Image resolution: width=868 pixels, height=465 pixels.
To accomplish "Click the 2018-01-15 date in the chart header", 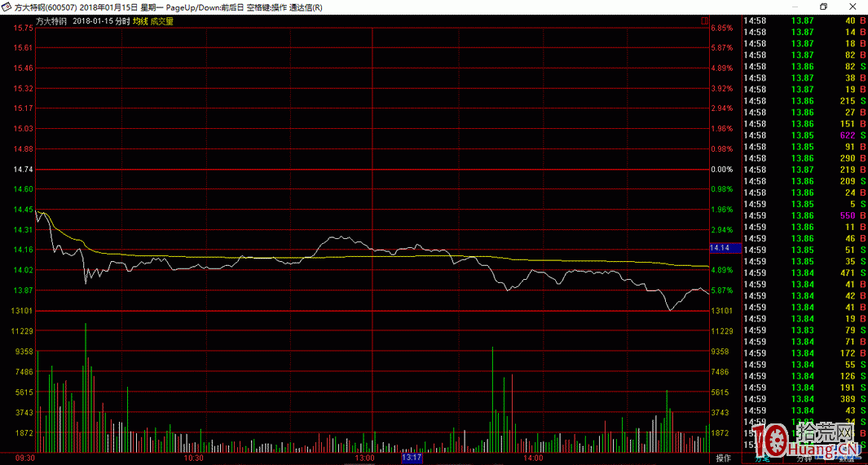I will 92,21.
